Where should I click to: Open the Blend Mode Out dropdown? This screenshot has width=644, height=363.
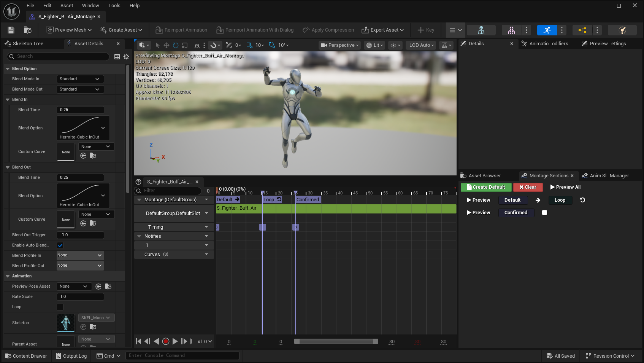pyautogui.click(x=80, y=89)
